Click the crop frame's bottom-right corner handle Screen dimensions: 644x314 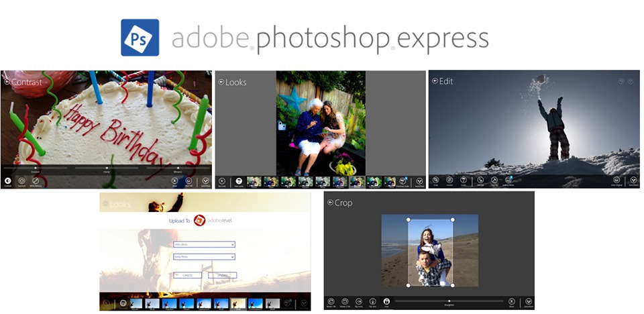click(x=453, y=285)
